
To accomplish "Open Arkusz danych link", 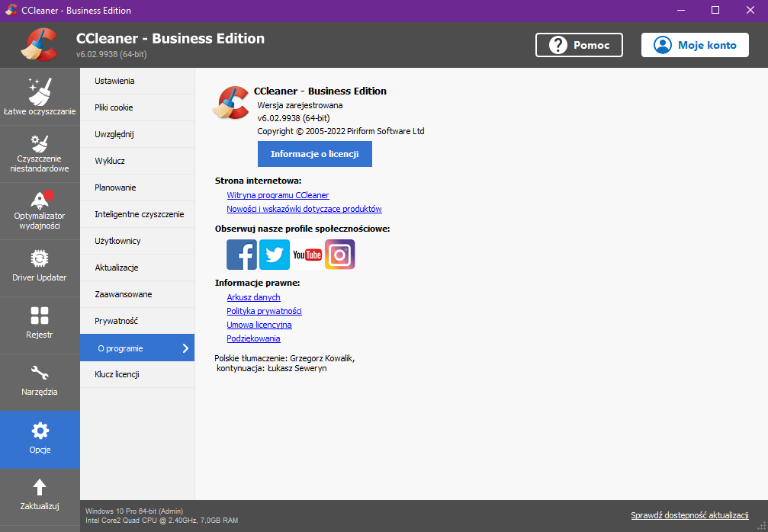I will (x=253, y=297).
